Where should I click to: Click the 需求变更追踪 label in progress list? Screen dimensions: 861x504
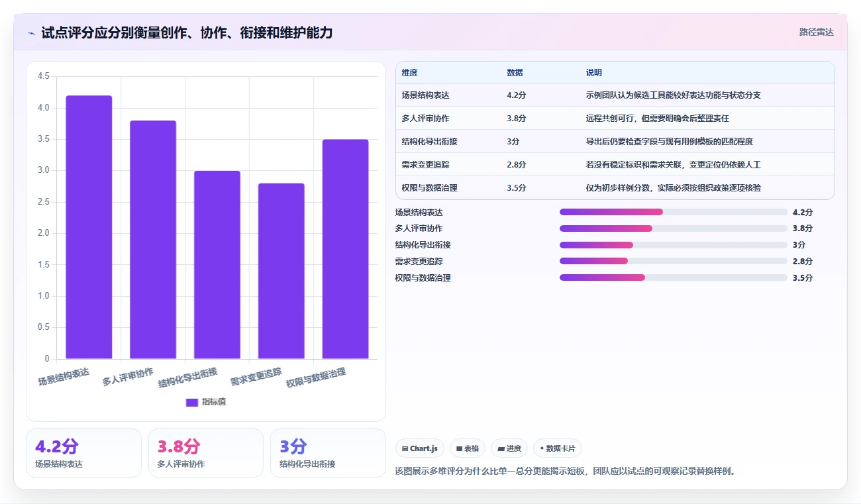click(419, 262)
